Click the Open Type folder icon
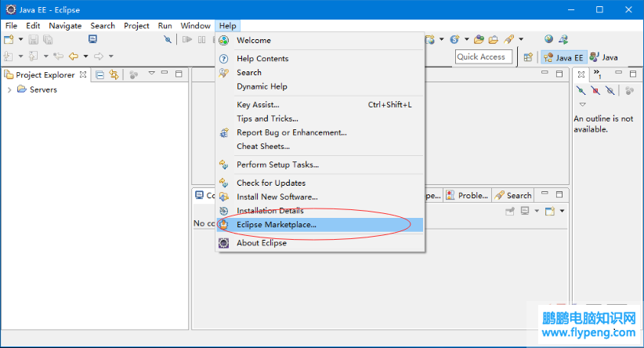Image resolution: width=644 pixels, height=348 pixels. [479, 39]
